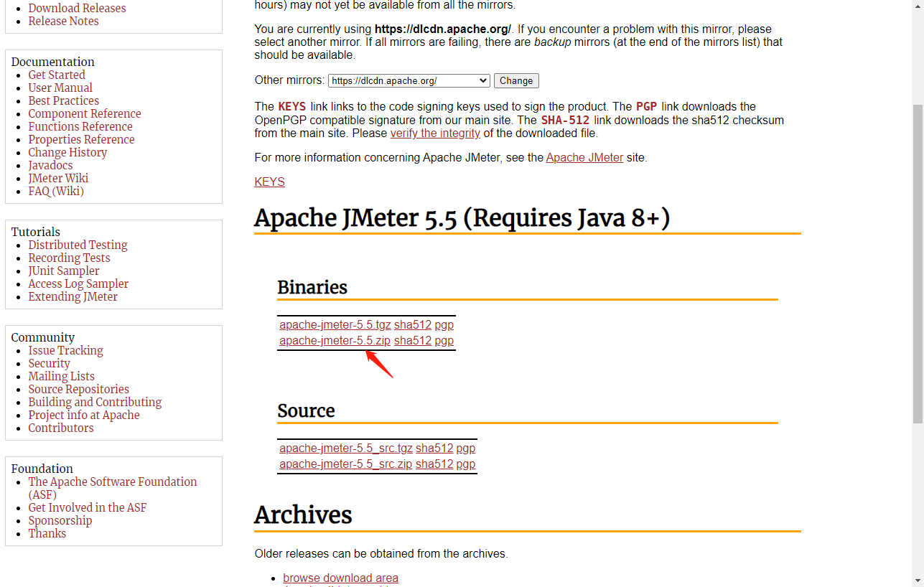
Task: Open the Mailing Lists link
Action: tap(61, 376)
